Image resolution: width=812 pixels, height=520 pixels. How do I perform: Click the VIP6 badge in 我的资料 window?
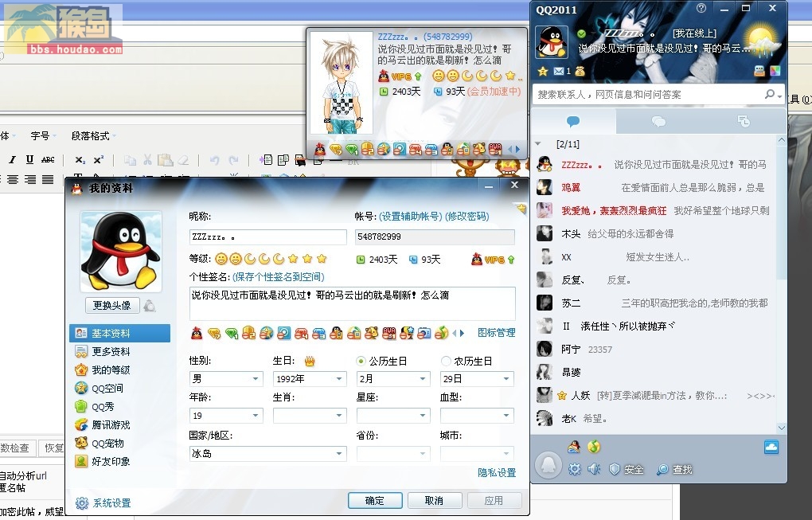coord(493,260)
